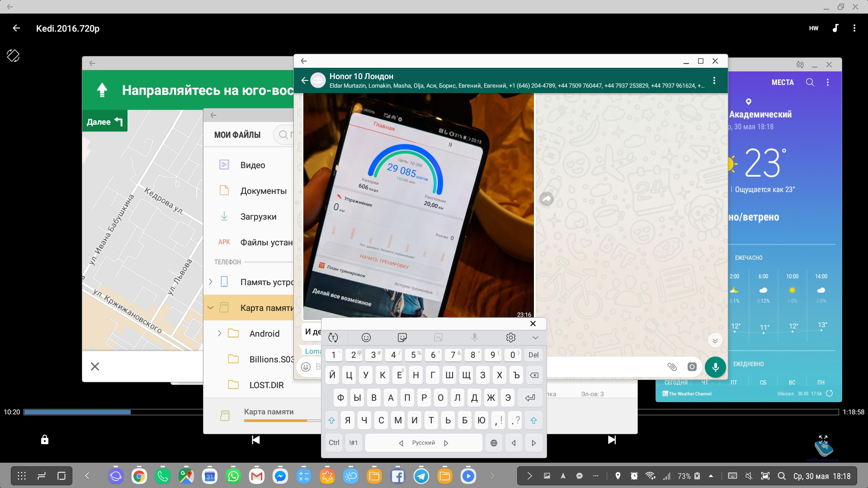Open apps grid in taskbar

(x=21, y=476)
